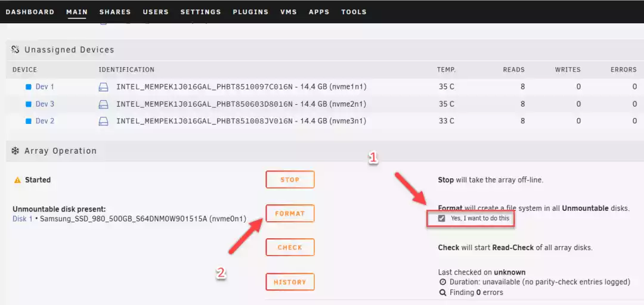
Task: Click the Unassigned Devices section icon
Action: coord(16,49)
